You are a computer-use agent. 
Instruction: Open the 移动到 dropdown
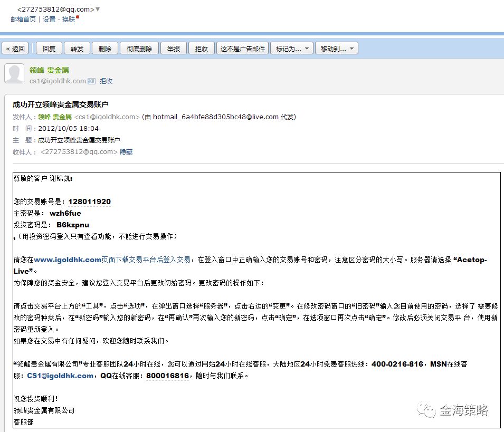point(337,49)
